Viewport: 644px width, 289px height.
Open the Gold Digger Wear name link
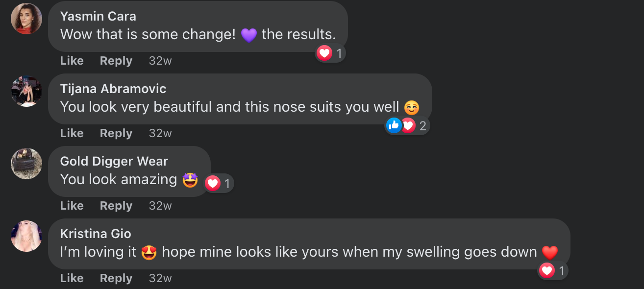click(114, 161)
